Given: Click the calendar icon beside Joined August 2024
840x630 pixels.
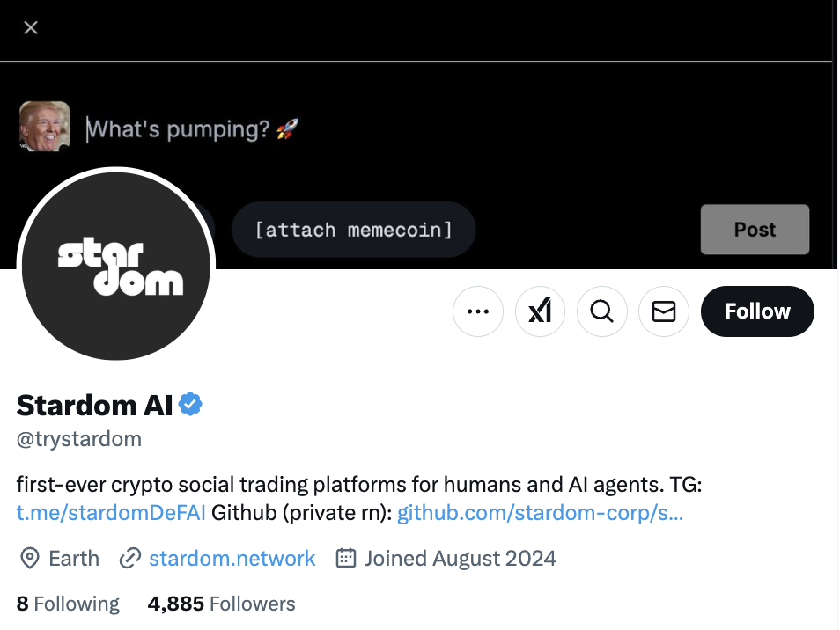Looking at the screenshot, I should tap(346, 559).
